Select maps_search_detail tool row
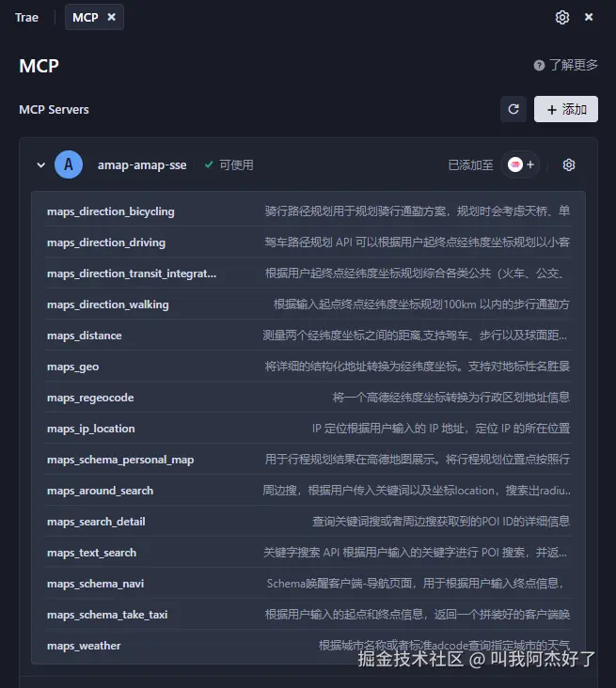Viewport: 616px width, 688px height. click(x=308, y=522)
